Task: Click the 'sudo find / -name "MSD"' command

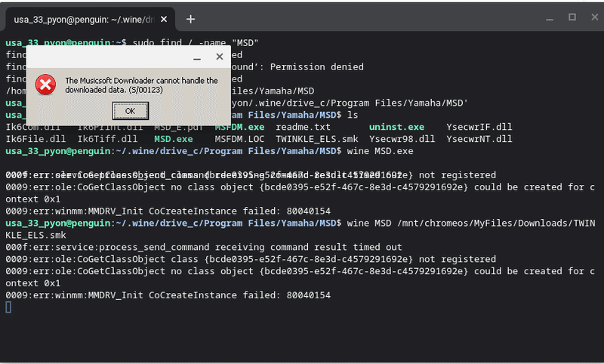Action: point(196,43)
